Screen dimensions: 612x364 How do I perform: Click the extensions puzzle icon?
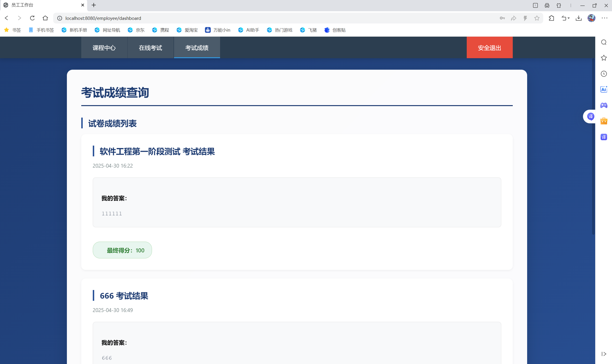[x=551, y=18]
